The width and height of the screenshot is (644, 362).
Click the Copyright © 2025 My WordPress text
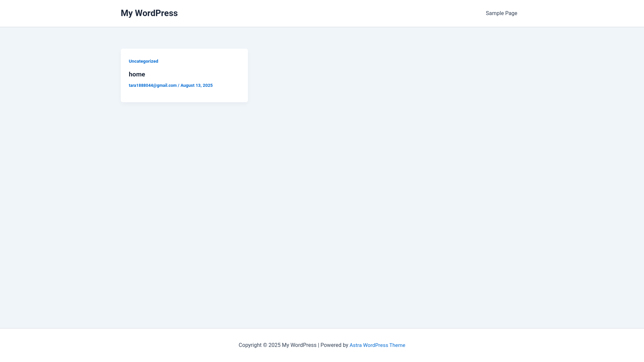point(277,345)
